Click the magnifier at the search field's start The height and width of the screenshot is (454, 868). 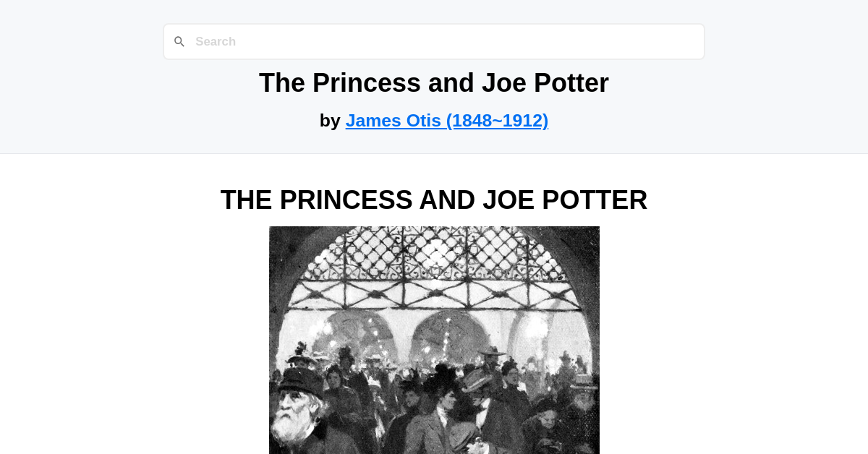(x=179, y=41)
